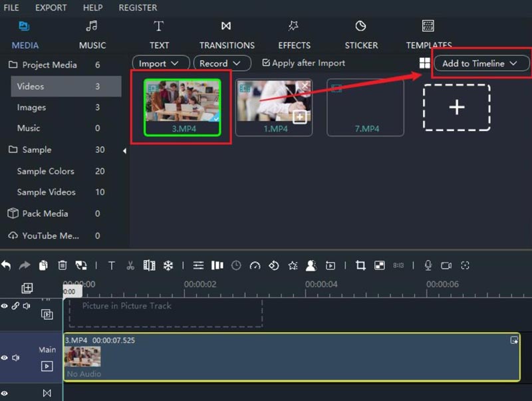Screen dimensions: 532x401
Task: Open the edit adjustment sliders icon
Action: tap(198, 265)
